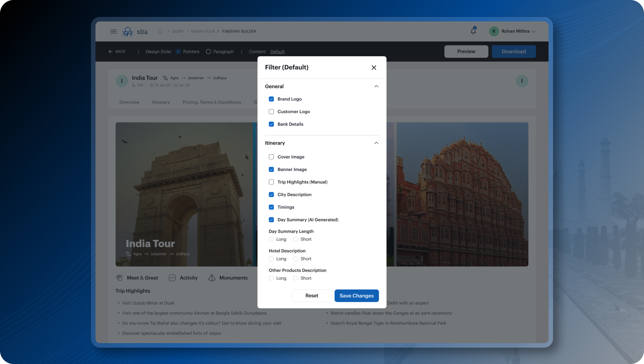Viewport: 644px width, 364px height.
Task: Click the Preview button
Action: (x=466, y=52)
